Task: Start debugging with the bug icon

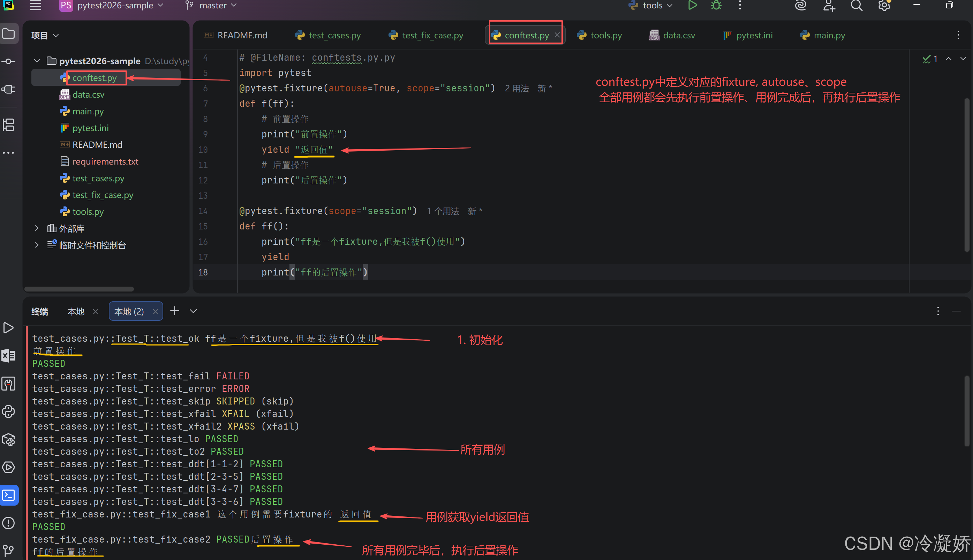Action: [716, 5]
